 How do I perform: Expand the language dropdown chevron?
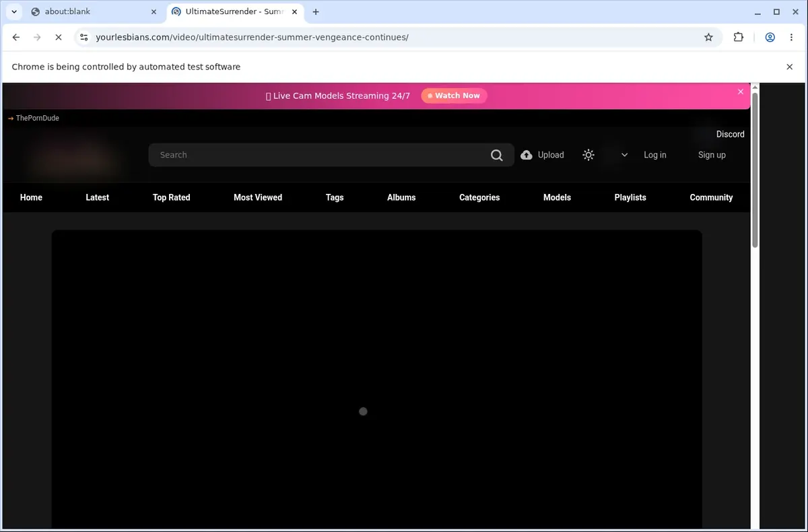(x=624, y=155)
